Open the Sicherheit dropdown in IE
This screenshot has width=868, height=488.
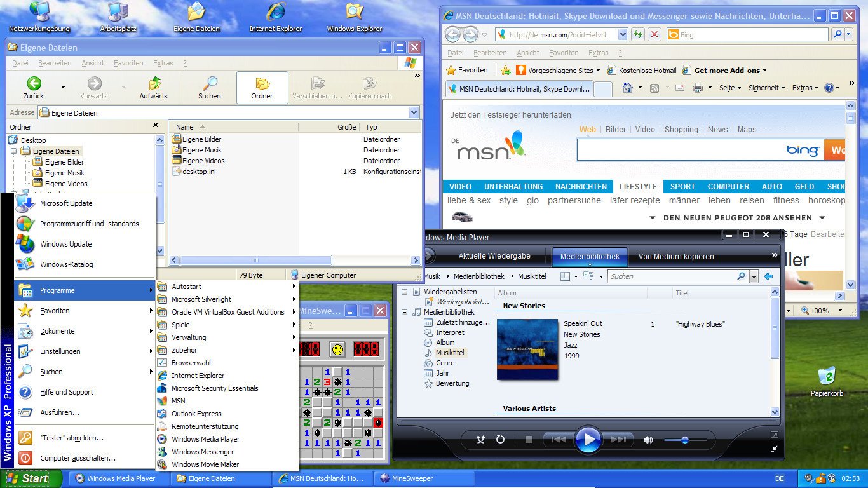(x=766, y=88)
